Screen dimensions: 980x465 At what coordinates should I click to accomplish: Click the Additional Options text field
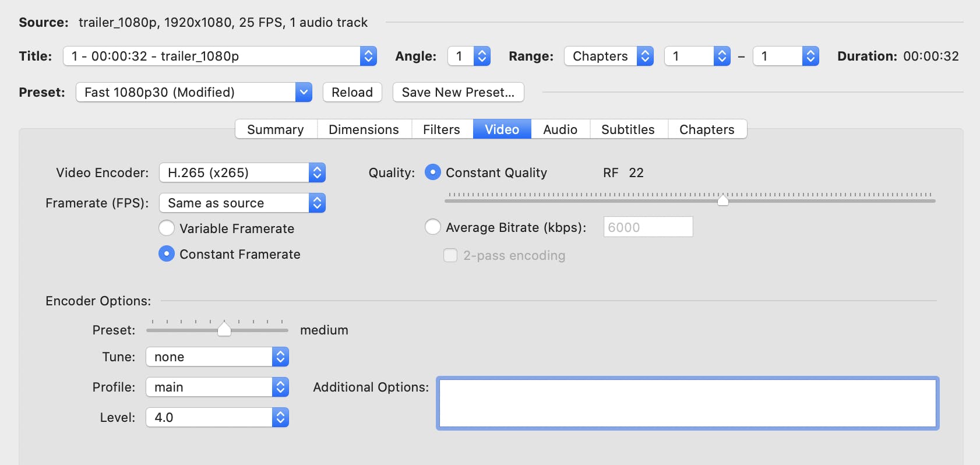688,403
